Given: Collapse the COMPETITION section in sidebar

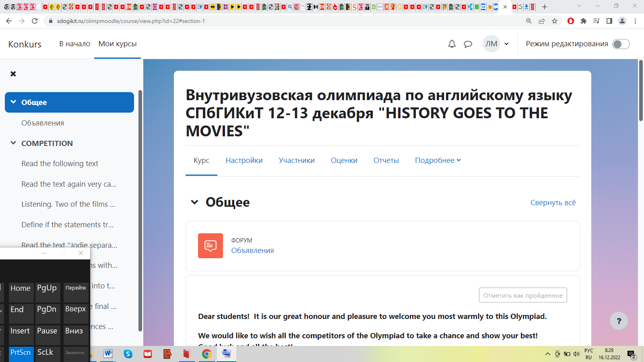Looking at the screenshot, I should click(13, 143).
